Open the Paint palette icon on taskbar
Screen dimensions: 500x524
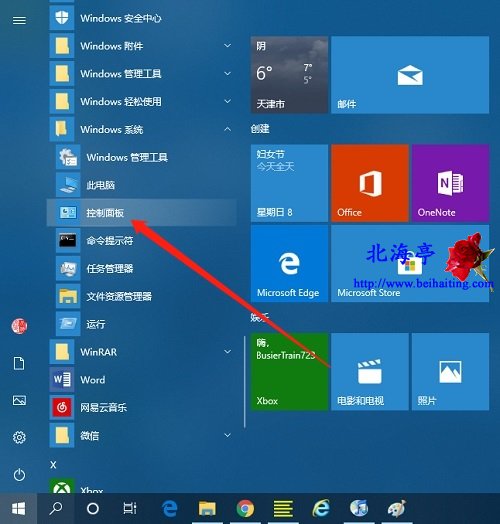pos(397,508)
